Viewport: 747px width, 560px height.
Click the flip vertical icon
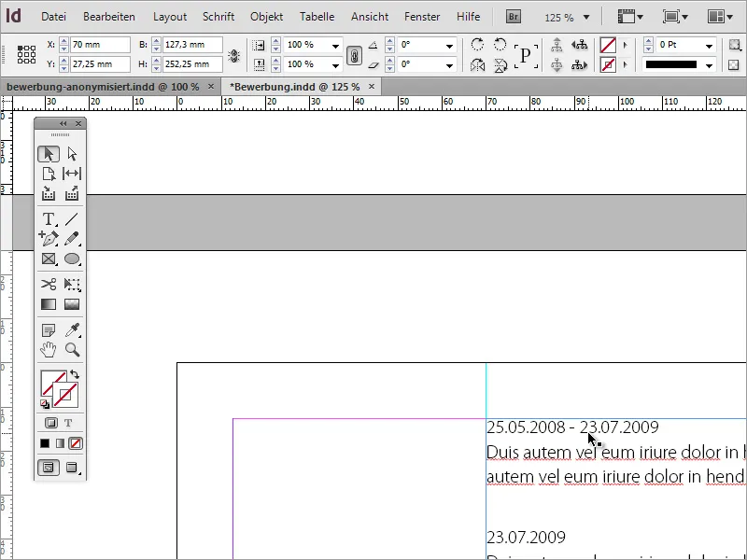[x=500, y=64]
